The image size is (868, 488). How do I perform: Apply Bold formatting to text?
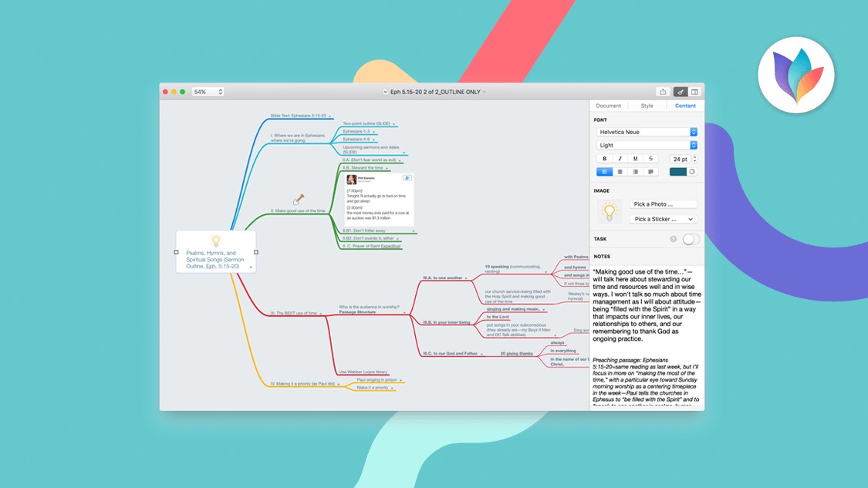point(604,159)
